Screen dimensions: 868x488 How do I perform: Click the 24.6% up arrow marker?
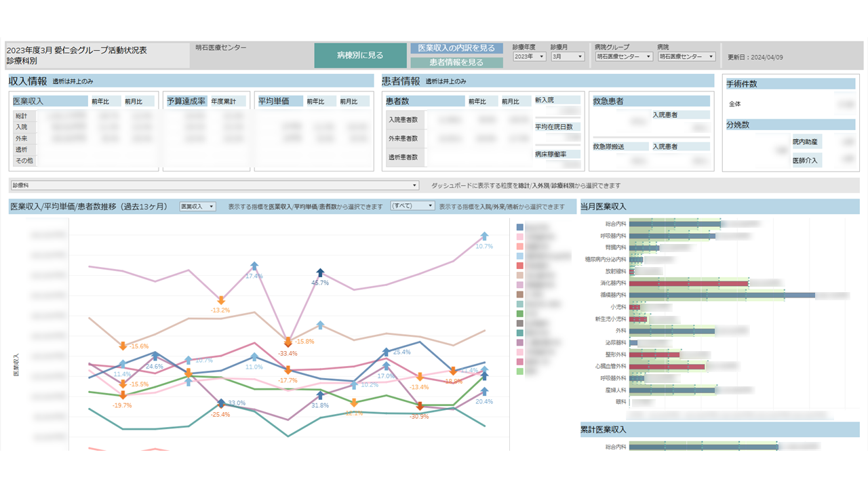pos(155,357)
